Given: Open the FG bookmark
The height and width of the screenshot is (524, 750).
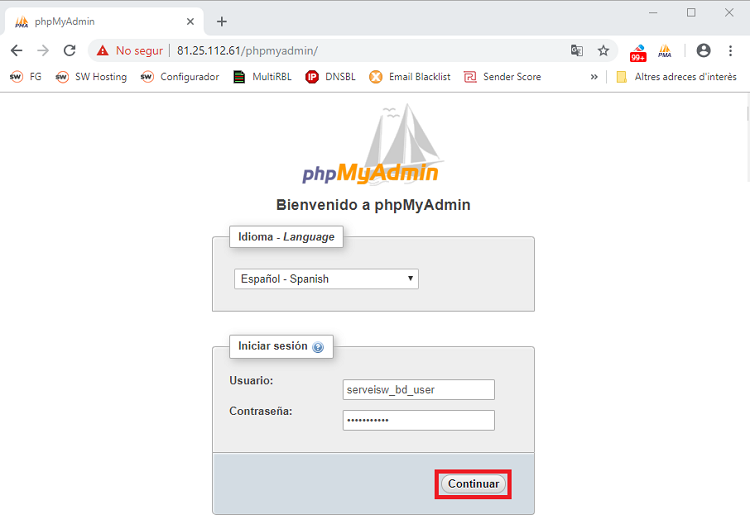Looking at the screenshot, I should [26, 76].
